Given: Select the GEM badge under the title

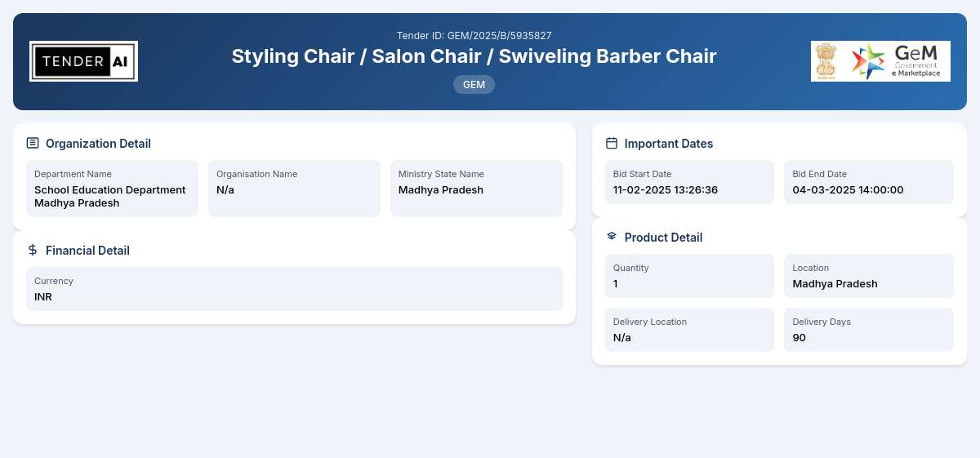Looking at the screenshot, I should 474,84.
